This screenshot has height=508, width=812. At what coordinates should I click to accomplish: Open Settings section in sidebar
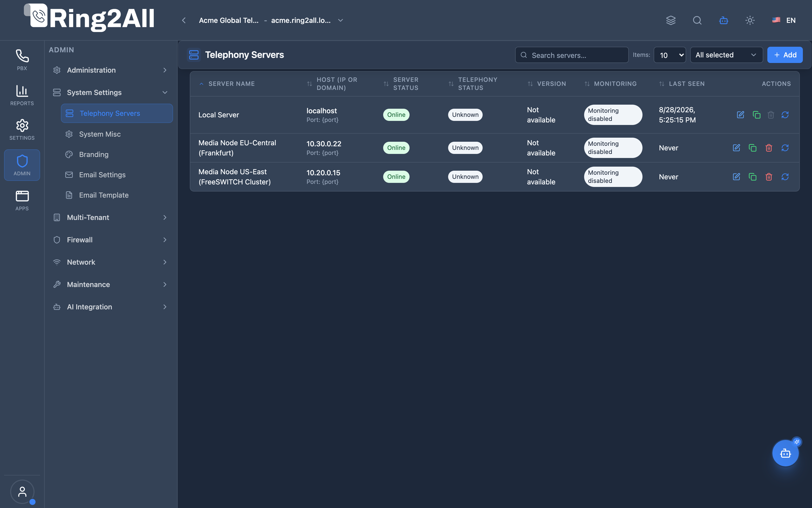click(22, 130)
